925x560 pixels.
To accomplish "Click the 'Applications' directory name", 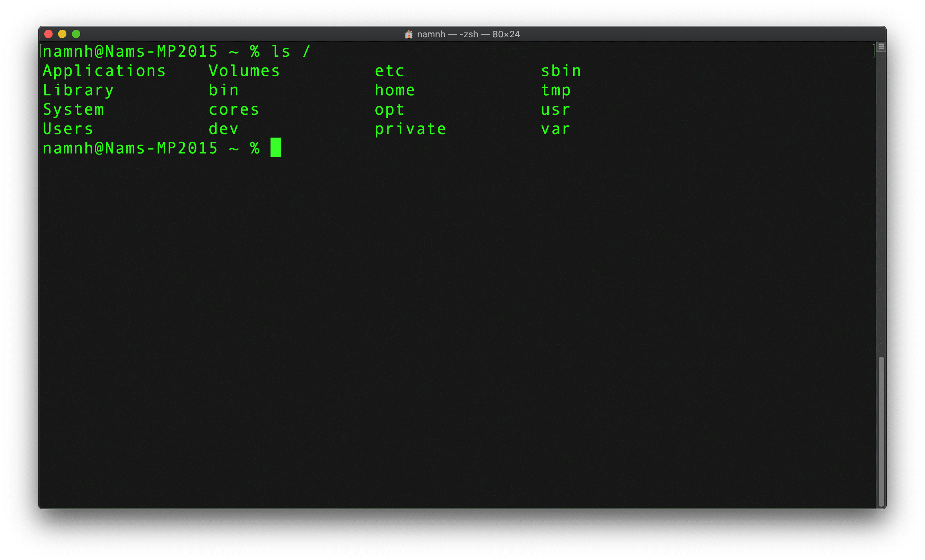I will pyautogui.click(x=104, y=71).
